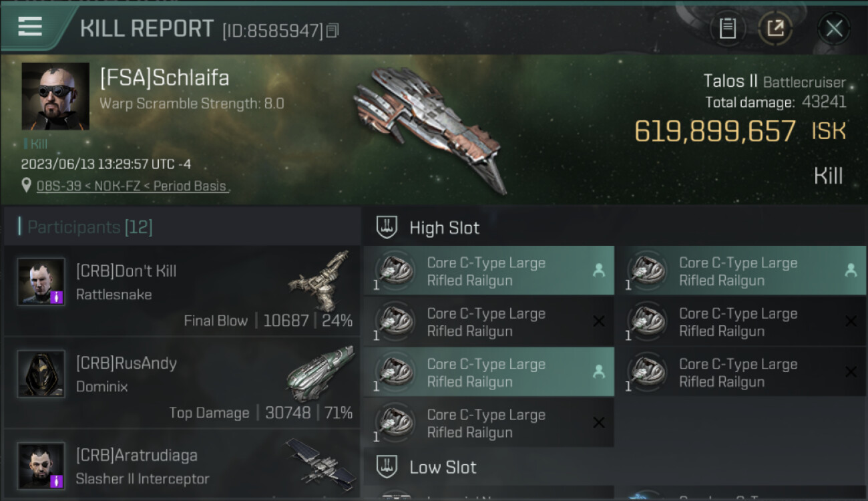Open Don't Kill's purple info badge
This screenshot has width=868, height=501.
pyautogui.click(x=57, y=297)
